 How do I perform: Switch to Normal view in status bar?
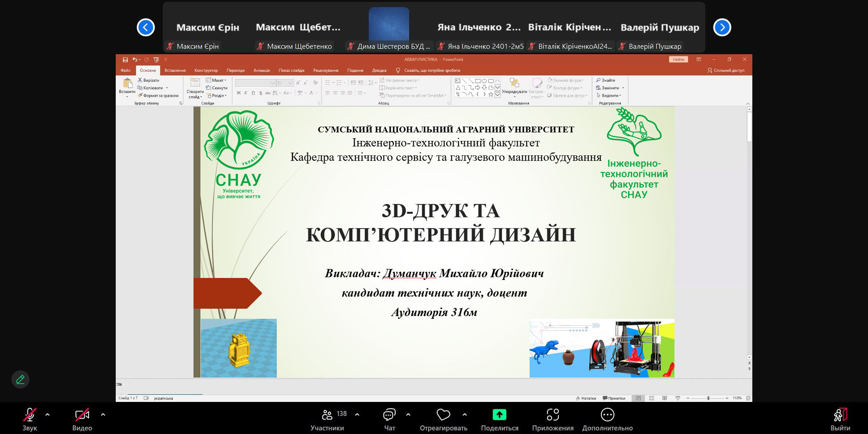pyautogui.click(x=638, y=398)
